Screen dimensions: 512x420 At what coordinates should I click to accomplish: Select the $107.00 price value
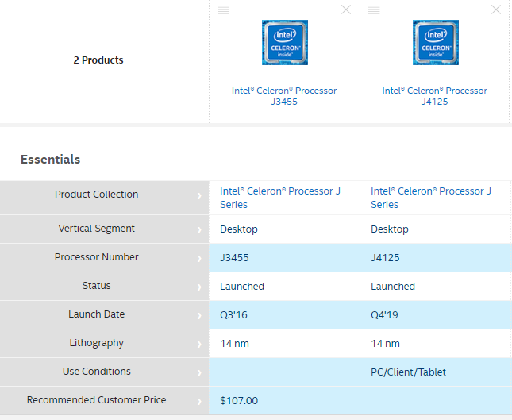[239, 400]
